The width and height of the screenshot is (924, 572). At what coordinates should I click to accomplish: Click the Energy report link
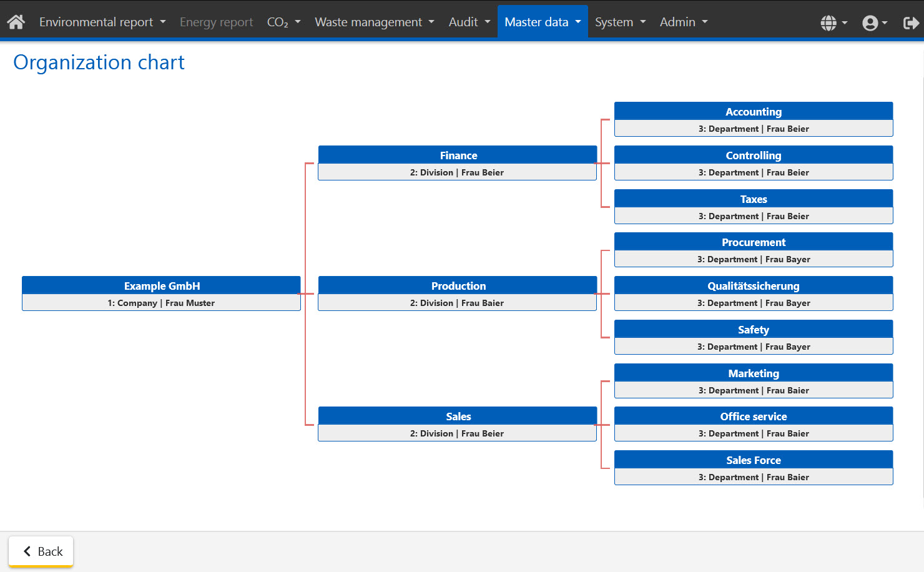216,22
